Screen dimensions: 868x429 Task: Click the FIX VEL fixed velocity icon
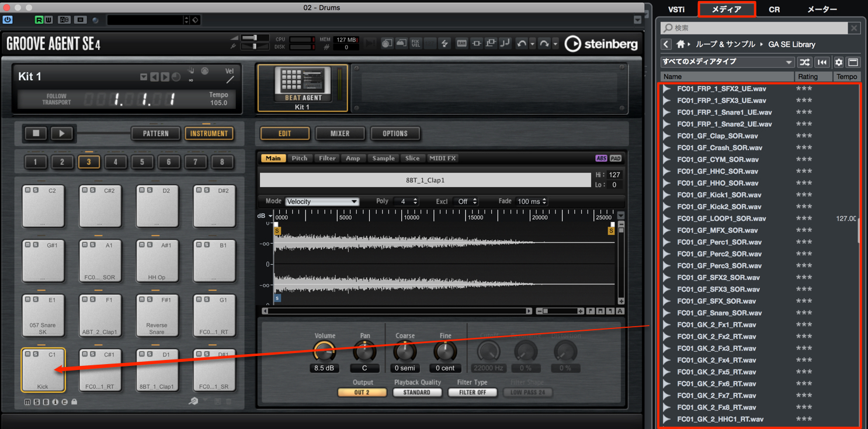tap(415, 44)
